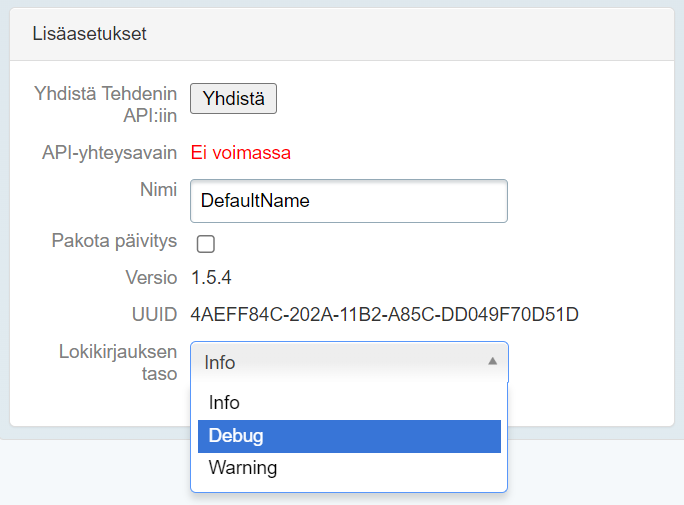Image resolution: width=684 pixels, height=505 pixels.
Task: Click the Lokikirjauksen taso combo box showing Info
Action: (x=340, y=362)
